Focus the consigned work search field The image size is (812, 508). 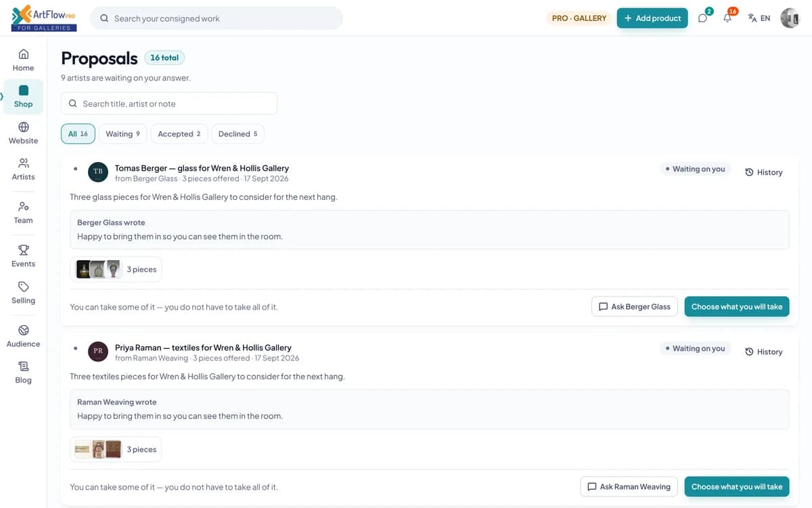coord(217,18)
